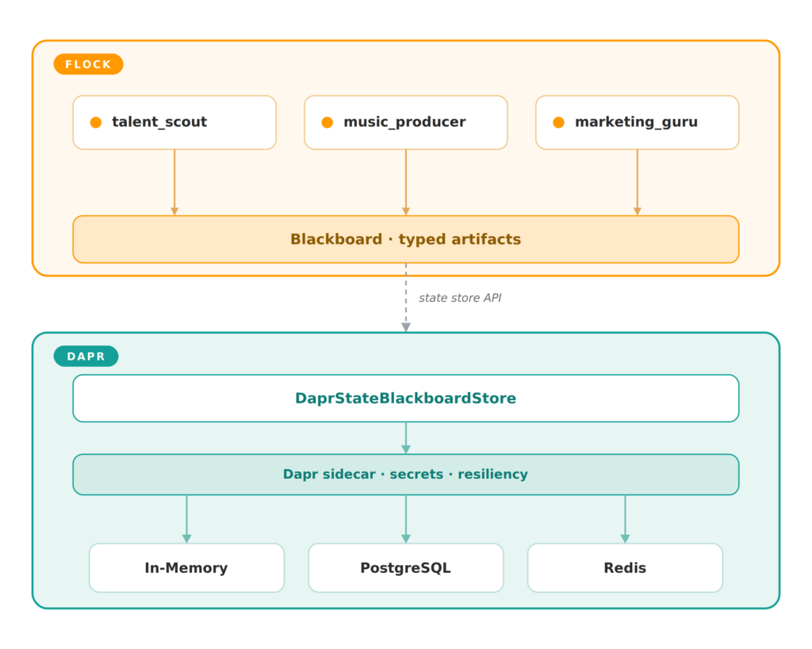Select the PostgreSQL store box
812x649 pixels.
click(406, 567)
